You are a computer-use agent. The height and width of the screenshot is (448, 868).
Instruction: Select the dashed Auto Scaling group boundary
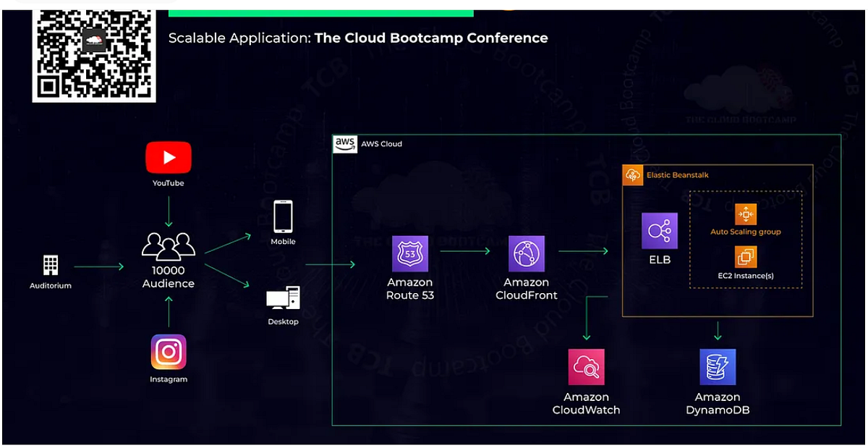746,193
